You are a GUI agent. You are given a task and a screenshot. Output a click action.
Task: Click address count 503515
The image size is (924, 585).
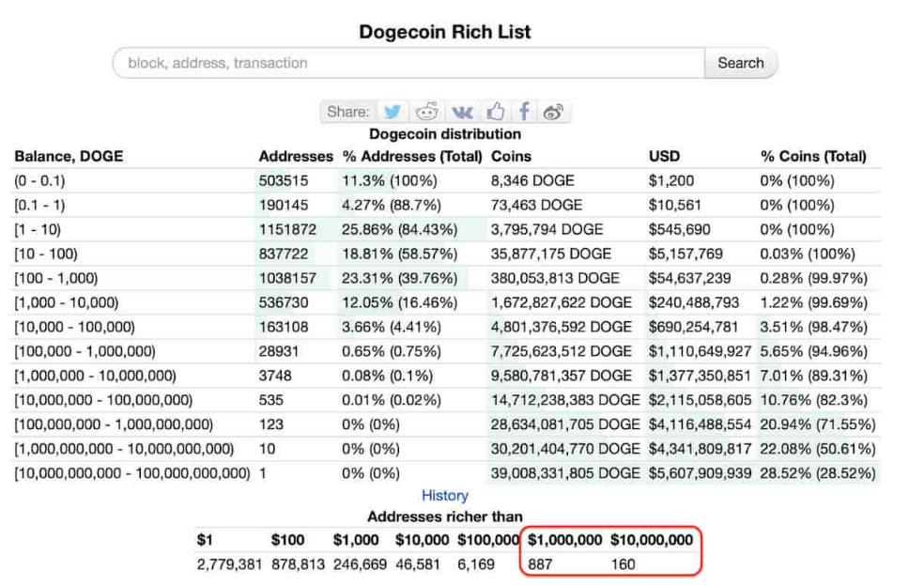tap(284, 181)
